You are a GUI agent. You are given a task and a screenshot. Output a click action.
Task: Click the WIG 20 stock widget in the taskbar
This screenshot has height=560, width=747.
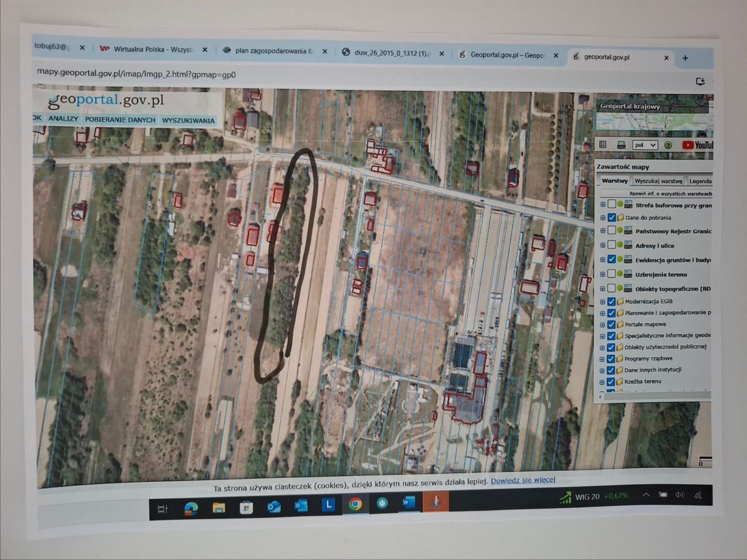[595, 497]
